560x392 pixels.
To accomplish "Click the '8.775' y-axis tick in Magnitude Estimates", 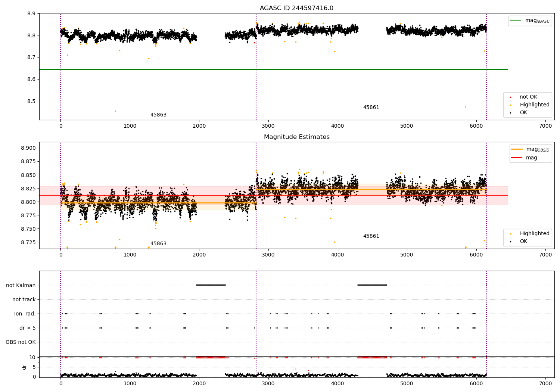I will tap(28, 215).
